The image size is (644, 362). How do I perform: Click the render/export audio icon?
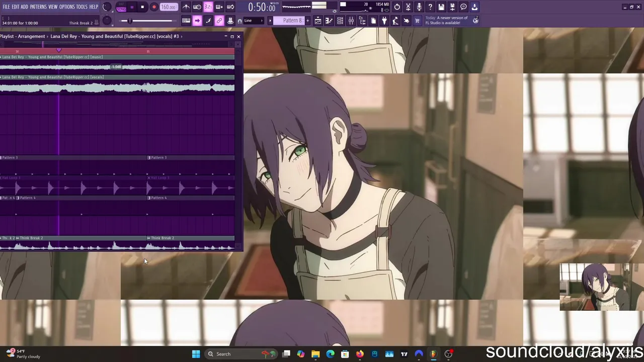(452, 7)
